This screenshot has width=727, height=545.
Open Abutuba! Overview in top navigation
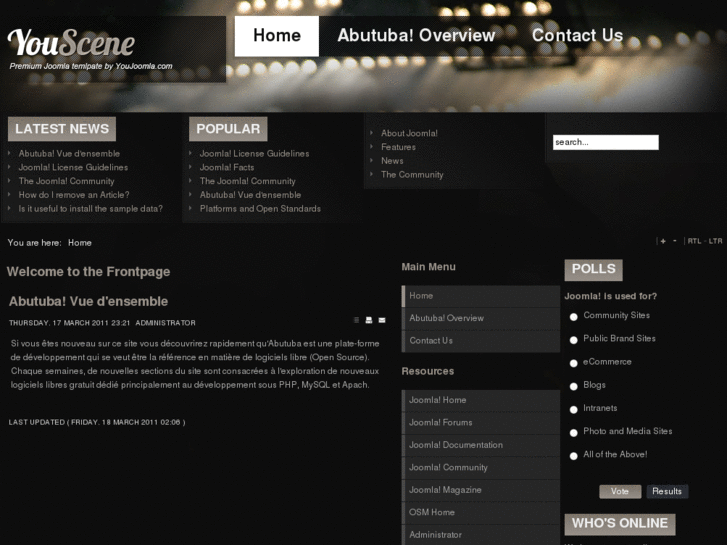tap(416, 36)
